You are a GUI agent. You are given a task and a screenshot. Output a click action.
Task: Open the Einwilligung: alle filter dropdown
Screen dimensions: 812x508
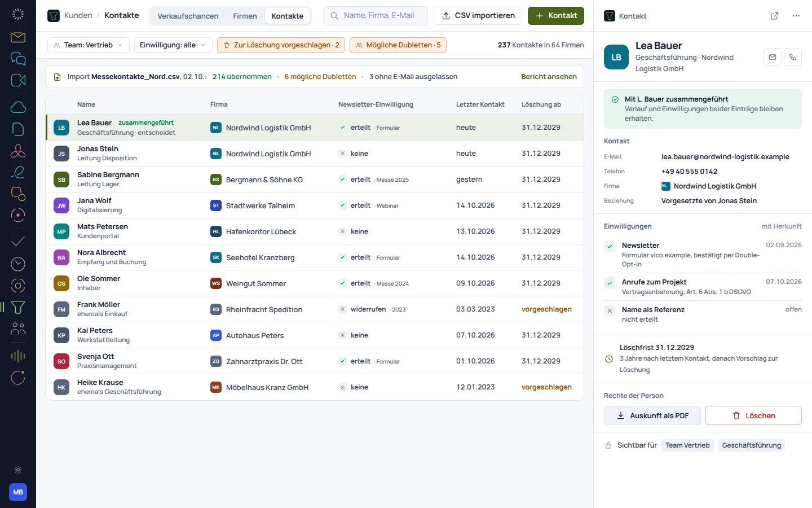coord(173,45)
